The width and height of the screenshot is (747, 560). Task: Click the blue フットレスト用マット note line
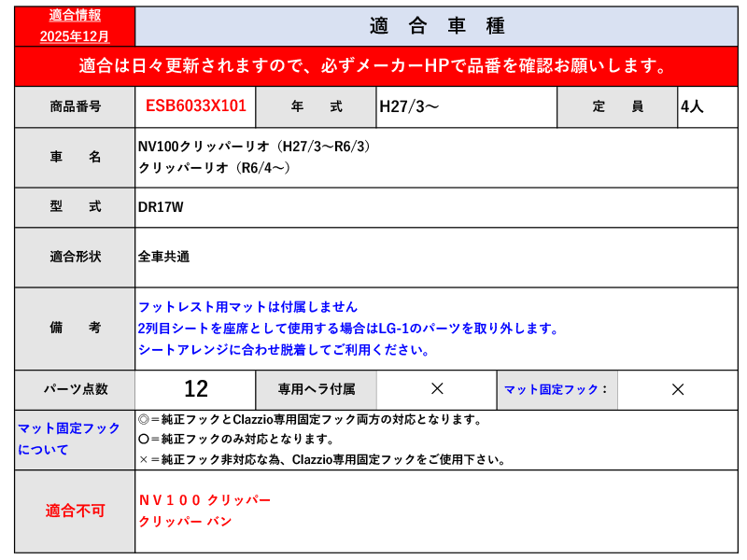247,307
